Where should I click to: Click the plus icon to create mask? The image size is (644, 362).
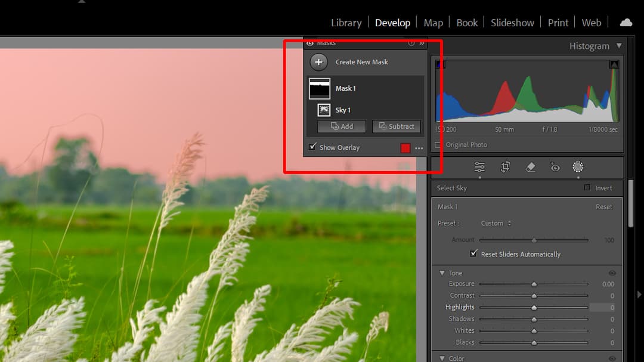318,62
